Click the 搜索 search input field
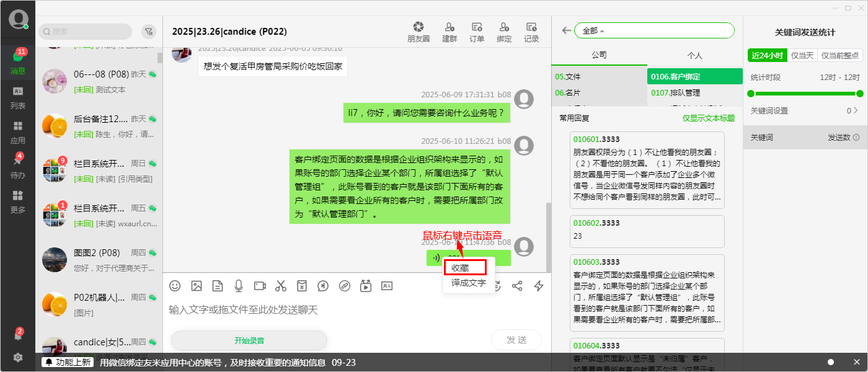The image size is (868, 372). (85, 31)
